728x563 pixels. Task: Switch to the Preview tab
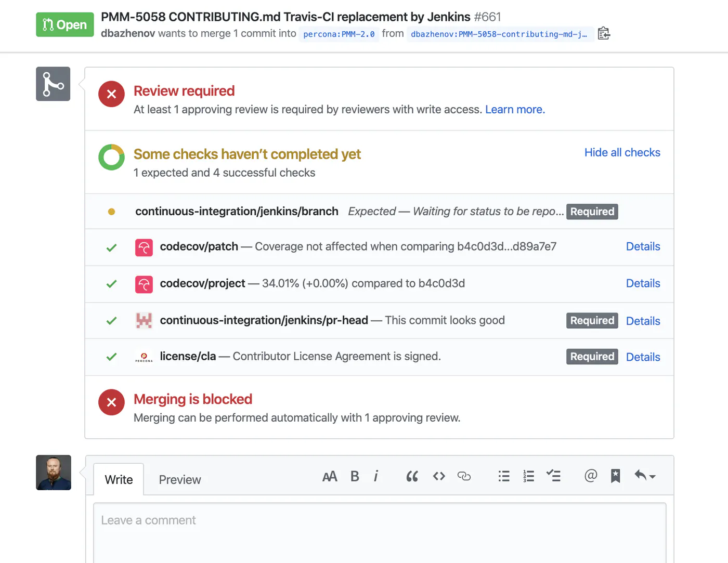180,480
